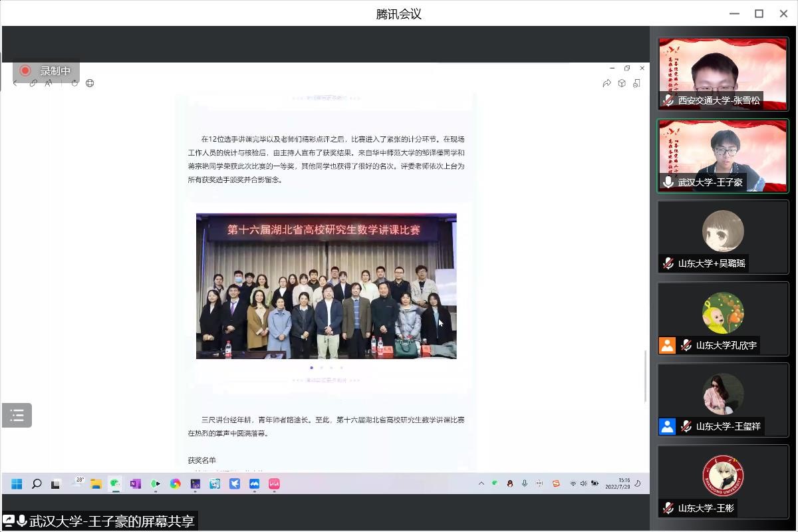
Task: Click the cube mini-program icon
Action: tap(622, 83)
